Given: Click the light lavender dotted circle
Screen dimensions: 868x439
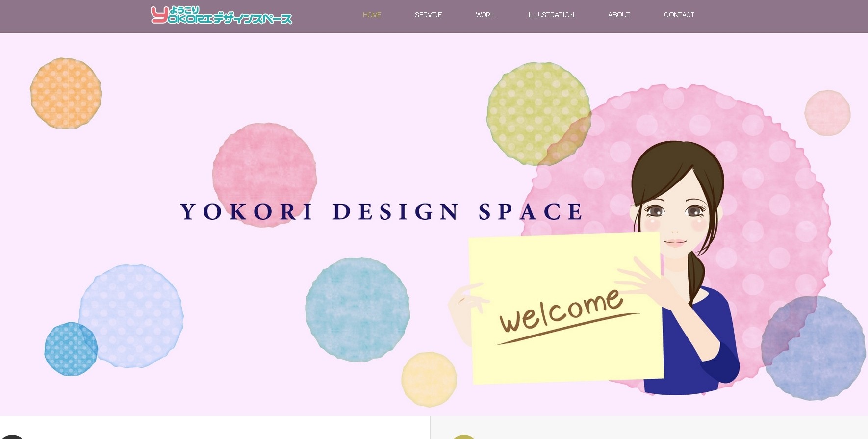Looking at the screenshot, I should [131, 316].
